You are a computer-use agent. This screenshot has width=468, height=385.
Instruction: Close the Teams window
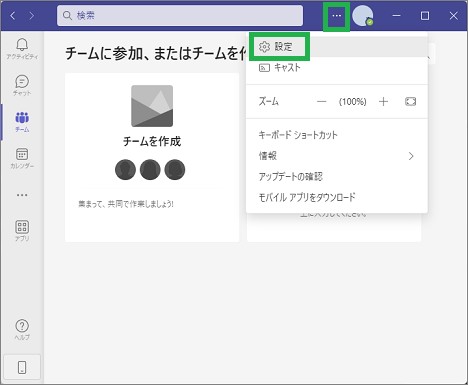point(453,16)
